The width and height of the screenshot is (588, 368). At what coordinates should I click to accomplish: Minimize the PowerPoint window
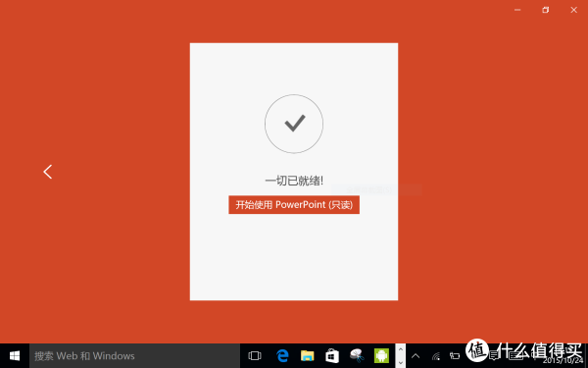pyautogui.click(x=517, y=10)
